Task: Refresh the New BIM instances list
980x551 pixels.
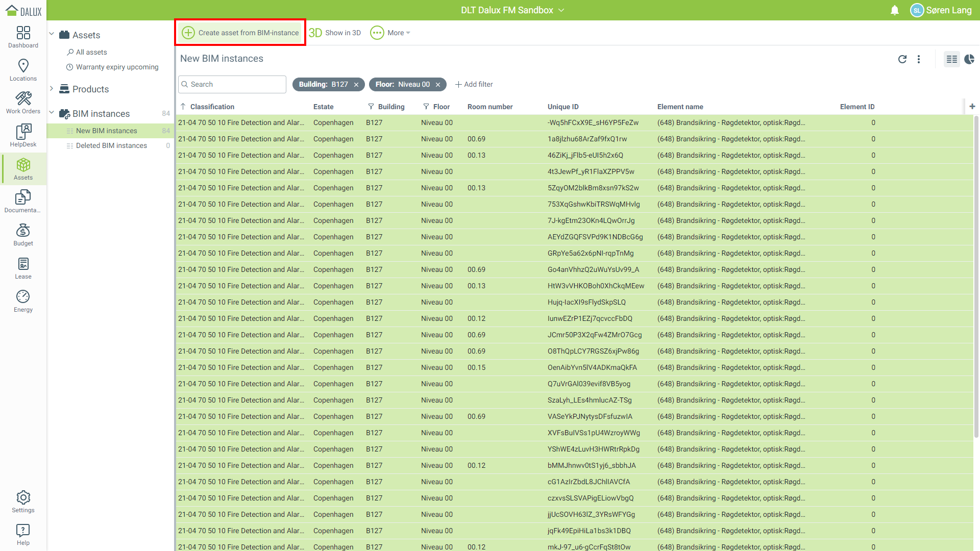Action: pos(902,59)
